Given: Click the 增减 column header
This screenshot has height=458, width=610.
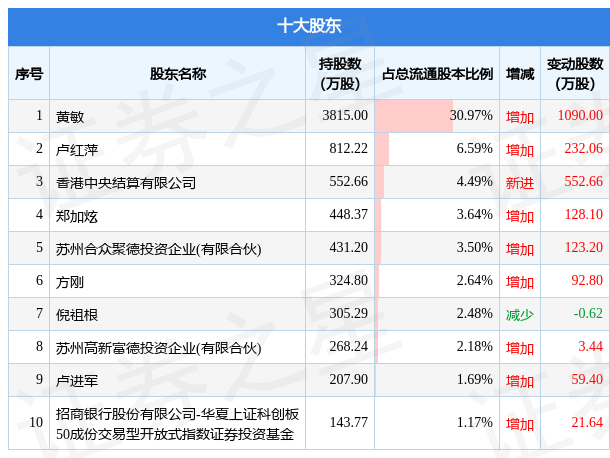Looking at the screenshot, I should pyautogui.click(x=519, y=73).
